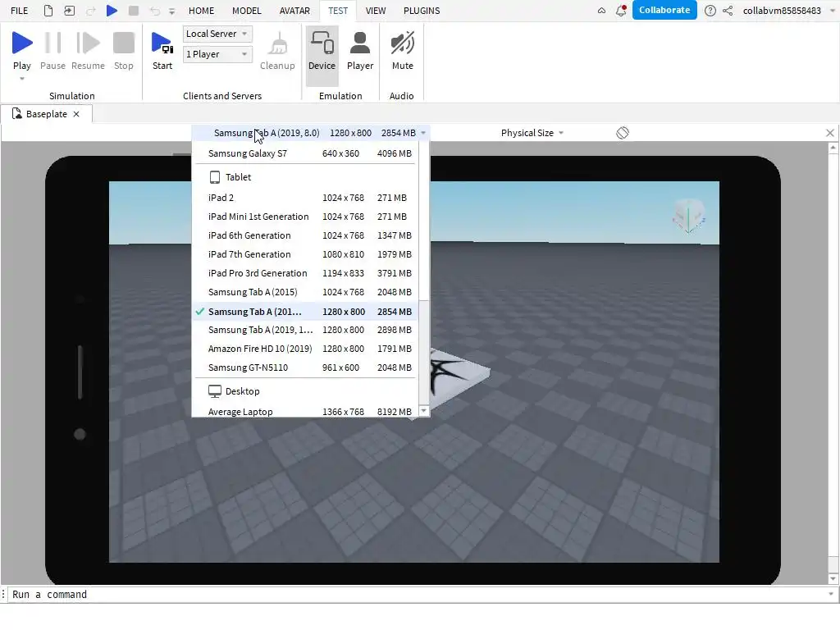840x630 pixels.
Task: Click the command bar drag handle dots
Action: tap(4, 594)
